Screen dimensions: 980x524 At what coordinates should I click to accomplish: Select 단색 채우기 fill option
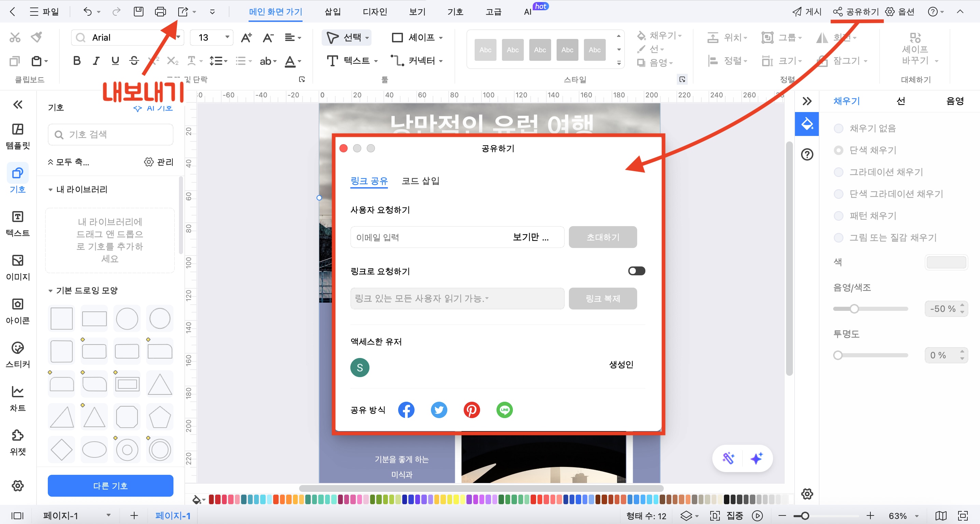pyautogui.click(x=839, y=150)
